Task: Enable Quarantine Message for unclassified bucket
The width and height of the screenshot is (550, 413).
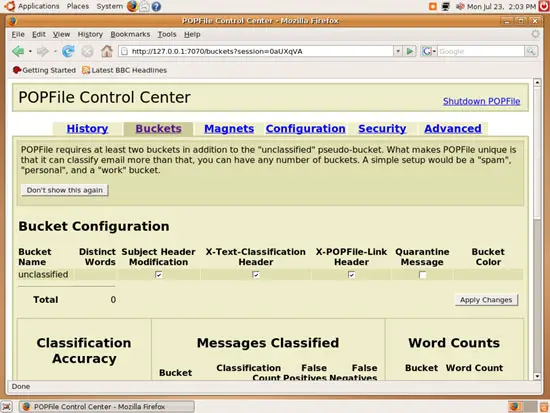Action: tap(422, 274)
